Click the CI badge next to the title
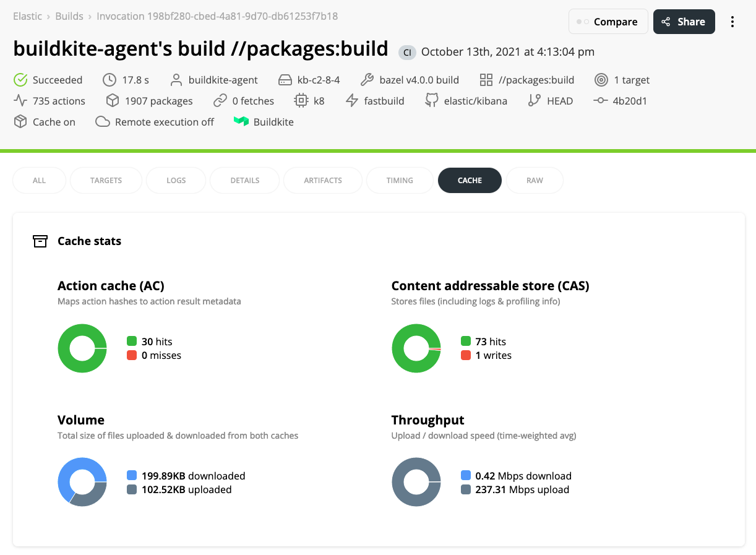Screen dimensions: 756x555 pyautogui.click(x=407, y=53)
